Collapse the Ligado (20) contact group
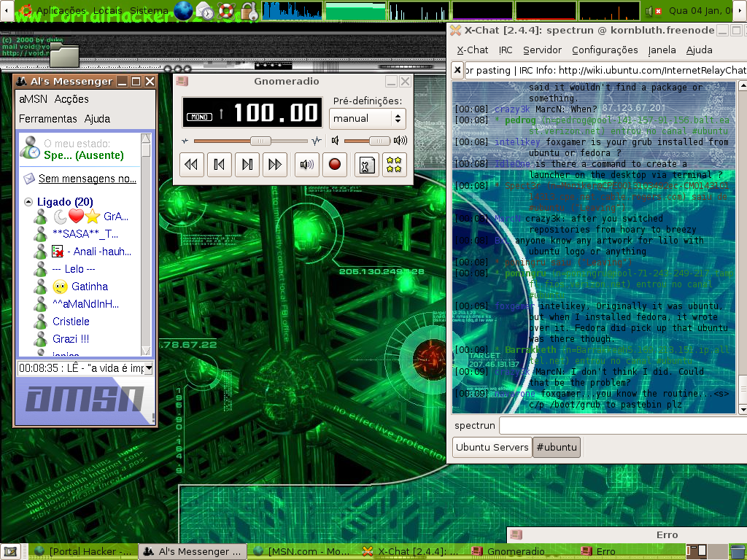 tap(28, 202)
